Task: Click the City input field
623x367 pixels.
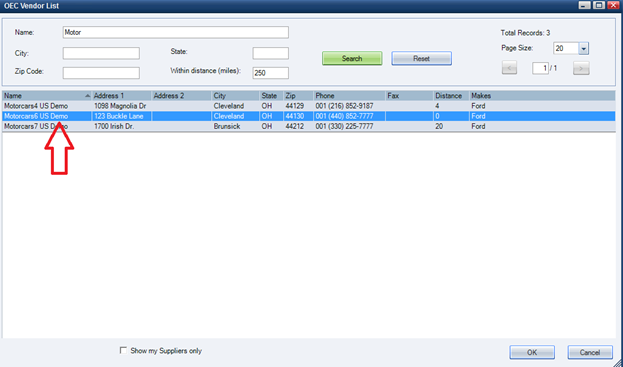Action: click(101, 53)
